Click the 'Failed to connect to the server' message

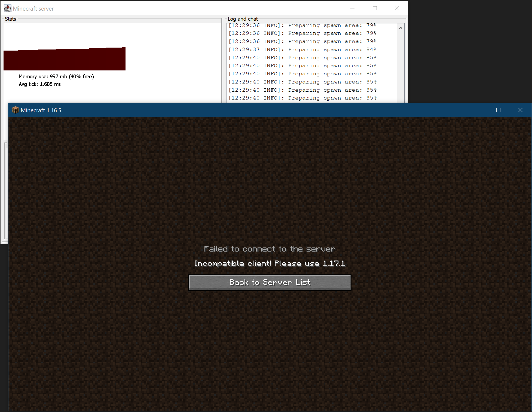270,249
